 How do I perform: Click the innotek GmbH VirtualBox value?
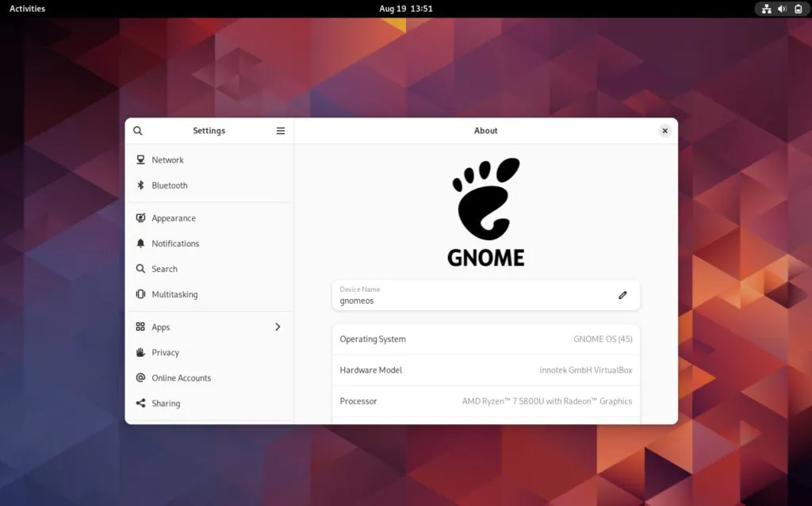tap(586, 370)
